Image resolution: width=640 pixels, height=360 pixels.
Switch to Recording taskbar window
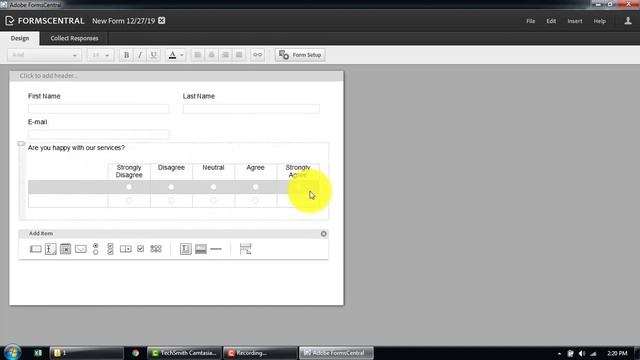260,353
